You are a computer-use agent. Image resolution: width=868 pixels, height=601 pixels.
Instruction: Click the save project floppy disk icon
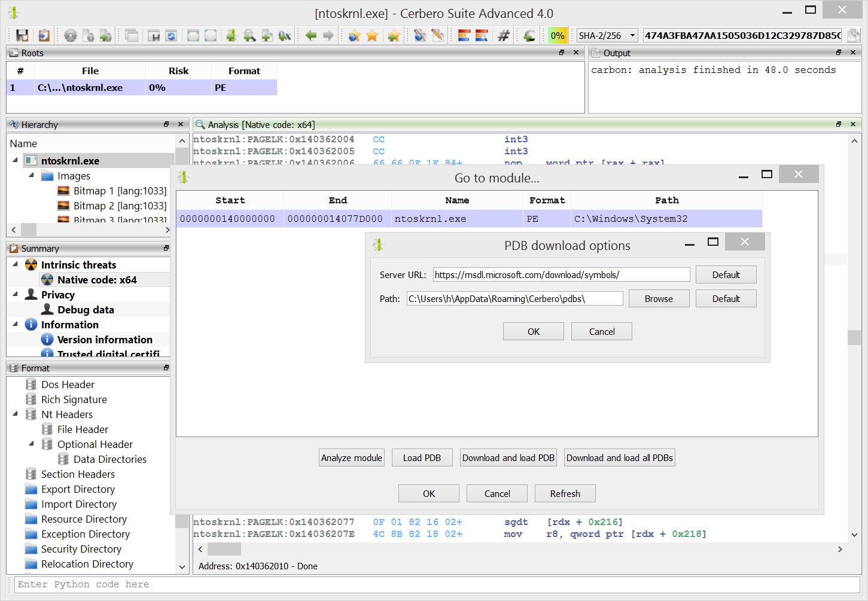click(22, 35)
